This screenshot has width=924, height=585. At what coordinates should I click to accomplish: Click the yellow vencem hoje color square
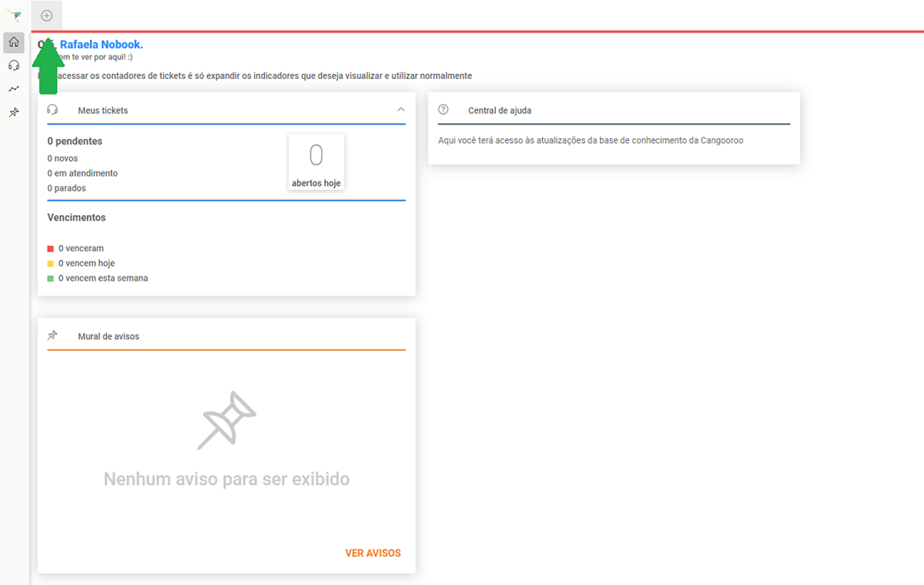50,263
